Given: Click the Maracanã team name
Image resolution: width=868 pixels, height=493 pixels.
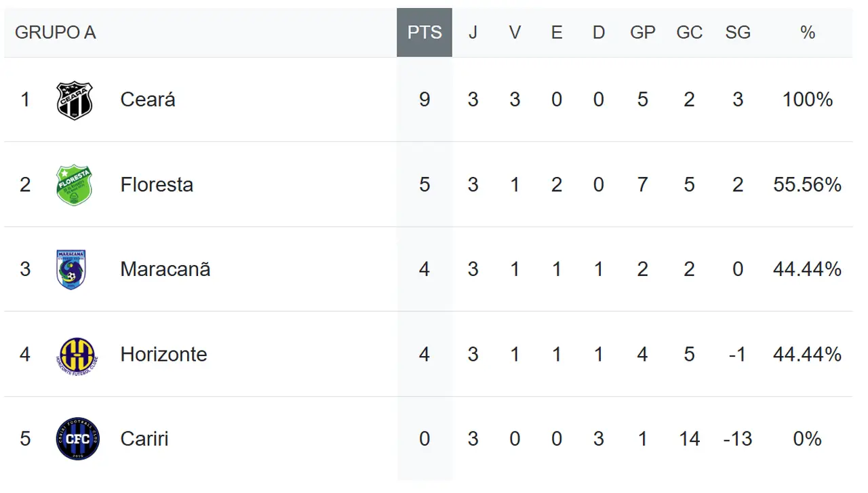Looking at the screenshot, I should pyautogui.click(x=165, y=269).
